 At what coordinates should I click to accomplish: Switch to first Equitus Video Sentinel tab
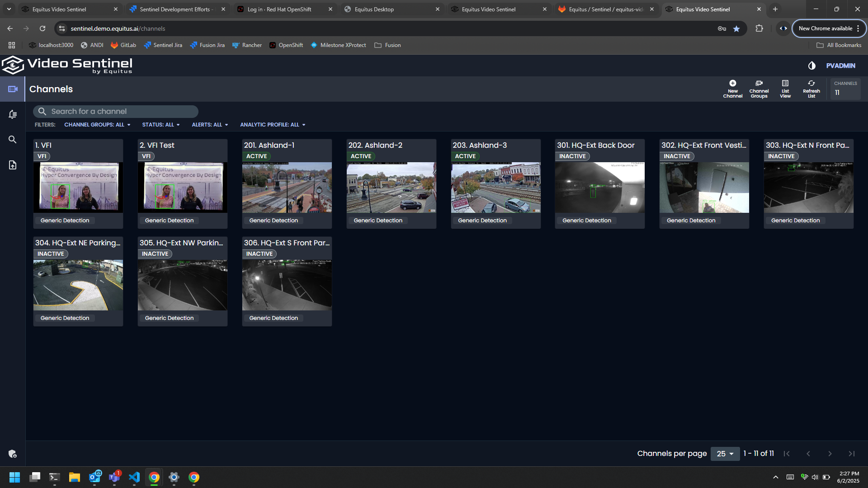[70, 9]
